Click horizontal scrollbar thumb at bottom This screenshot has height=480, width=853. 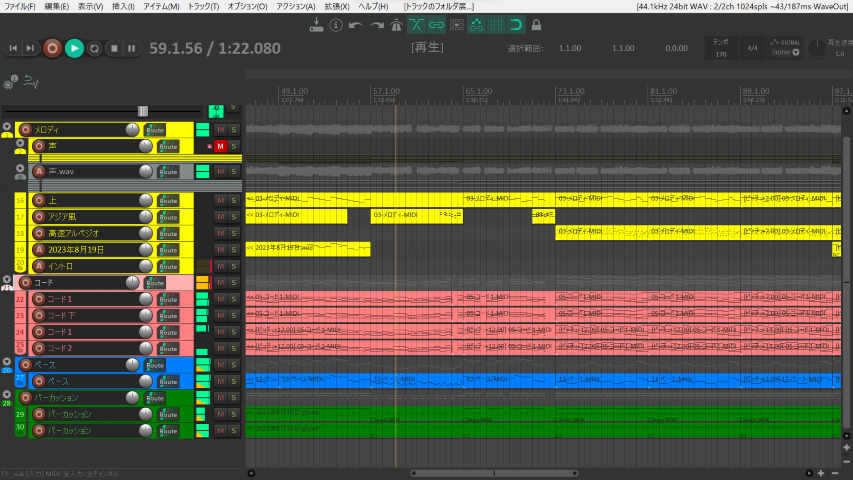click(x=494, y=473)
